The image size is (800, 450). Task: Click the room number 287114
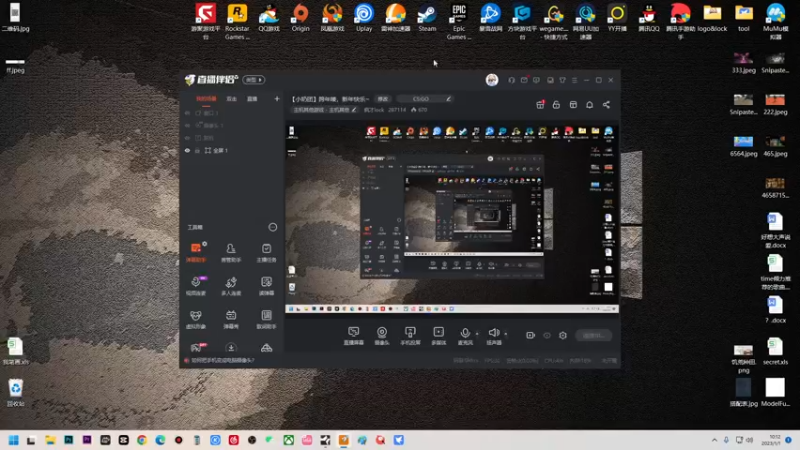(x=397, y=110)
